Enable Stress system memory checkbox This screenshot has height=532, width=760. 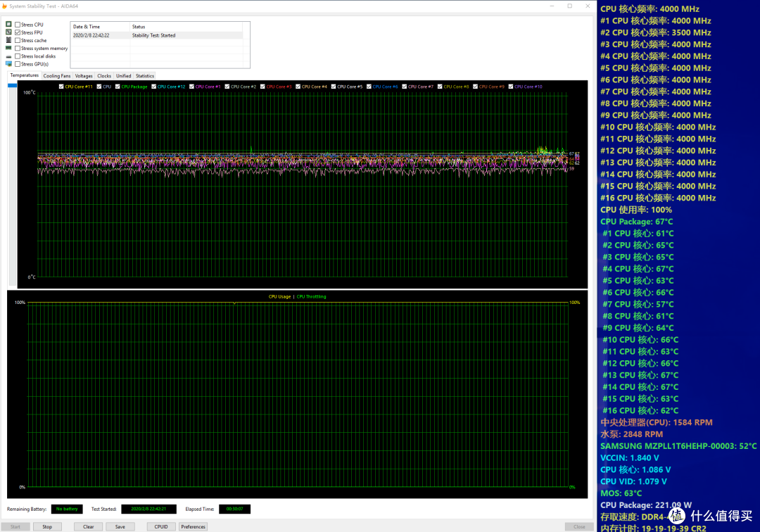(18, 49)
